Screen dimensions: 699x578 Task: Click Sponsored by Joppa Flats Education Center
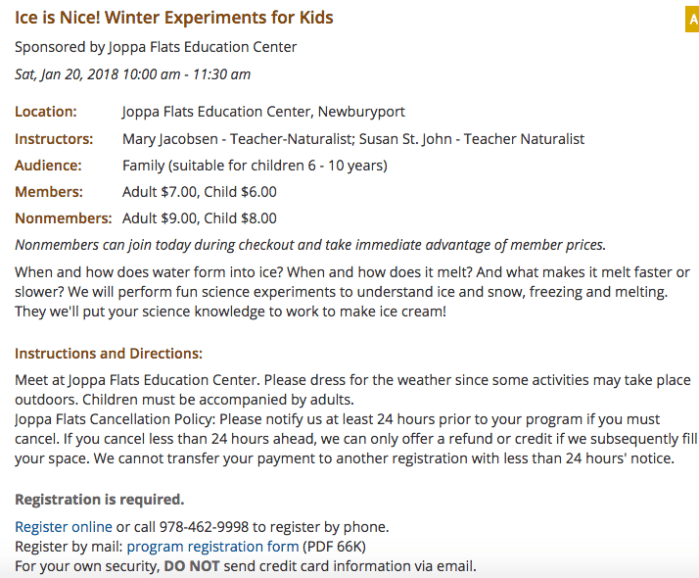pyautogui.click(x=155, y=47)
